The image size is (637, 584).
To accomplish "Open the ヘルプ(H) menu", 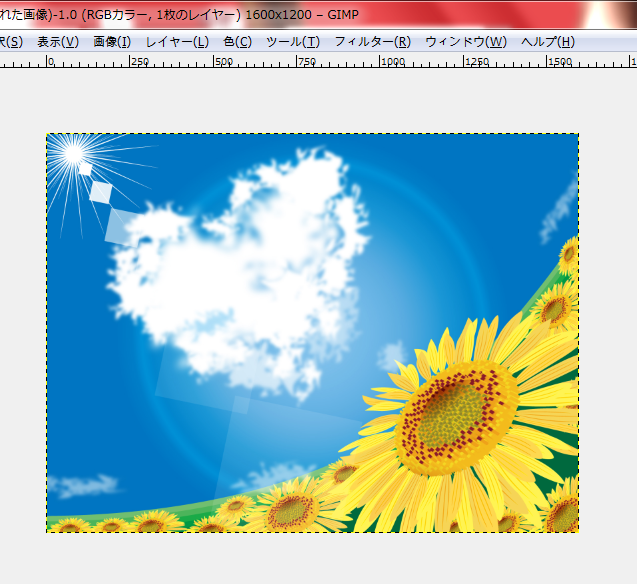I will point(548,41).
